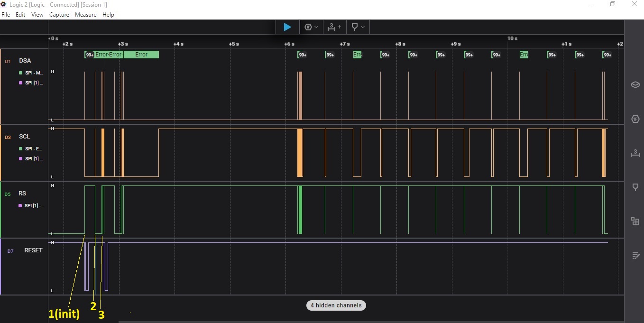Expand the analyzer dropdown in the top toolbar
The width and height of the screenshot is (644, 323).
point(312,27)
